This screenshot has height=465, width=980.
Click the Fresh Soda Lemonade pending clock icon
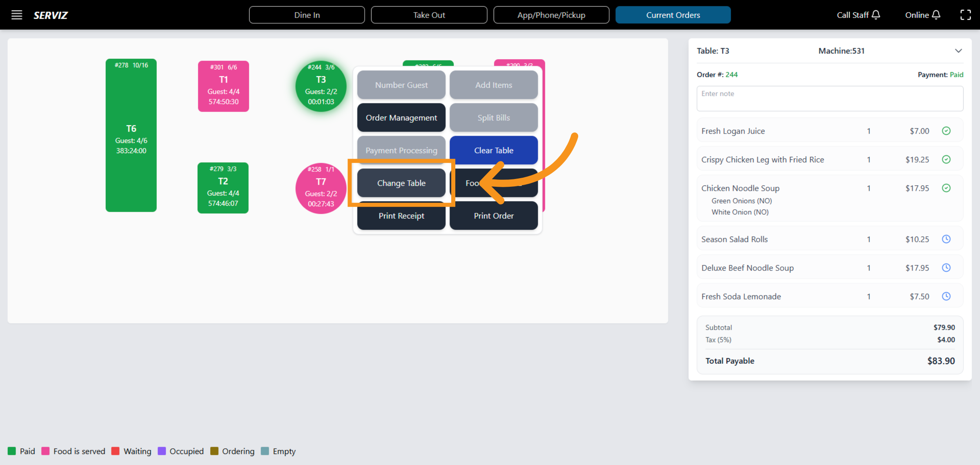point(946,296)
